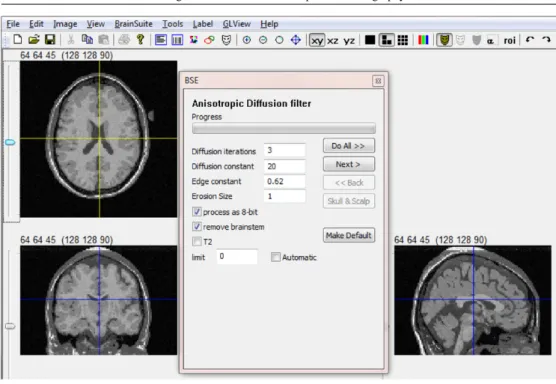556x384 pixels.
Task: Click the Diffusion iterations input field
Action: click(x=284, y=150)
